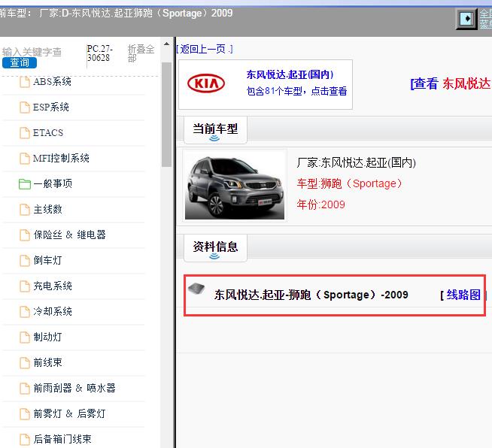Select the 当前车型 tab header

tap(215, 130)
